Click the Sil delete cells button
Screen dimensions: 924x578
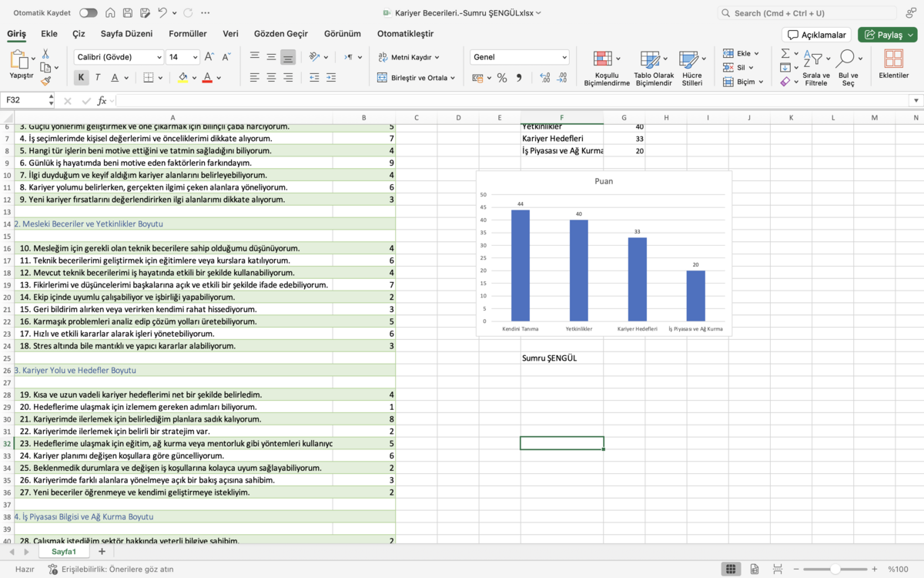(x=737, y=67)
